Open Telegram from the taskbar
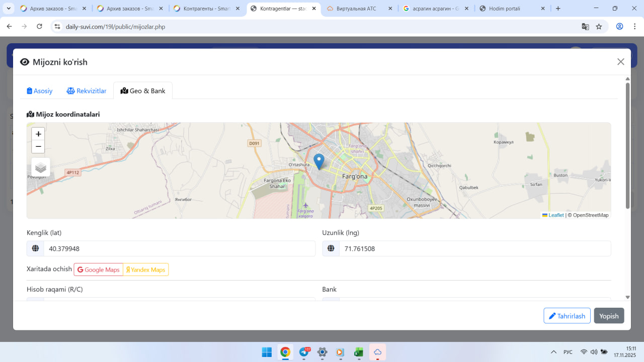Screen dimensions: 644x362 tap(304, 352)
